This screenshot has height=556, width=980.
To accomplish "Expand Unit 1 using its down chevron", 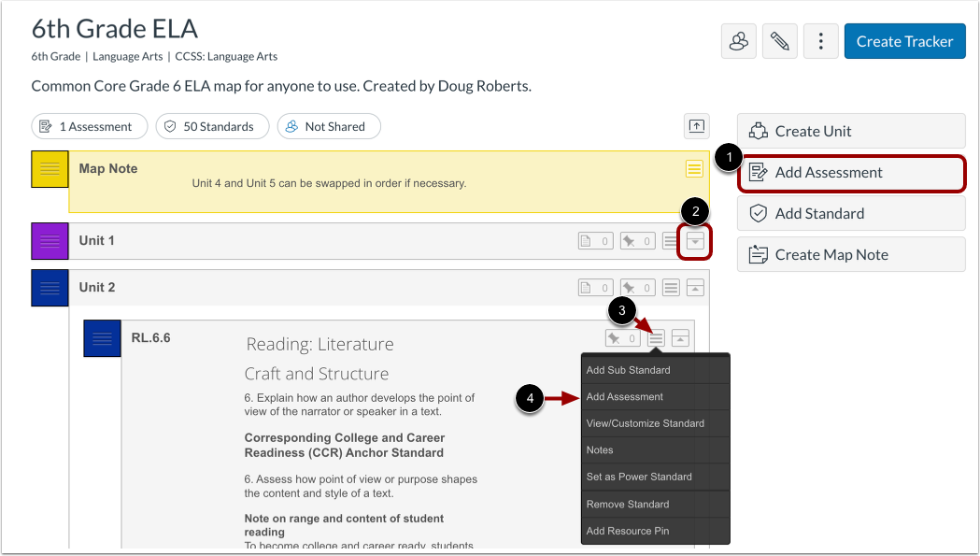I will pyautogui.click(x=694, y=240).
